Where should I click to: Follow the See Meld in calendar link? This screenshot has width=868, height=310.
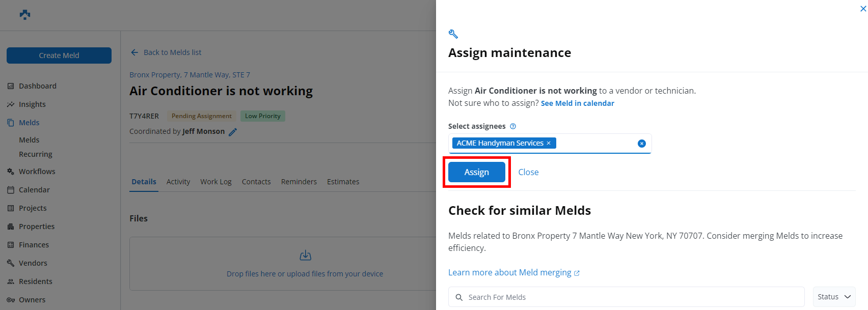pos(577,103)
